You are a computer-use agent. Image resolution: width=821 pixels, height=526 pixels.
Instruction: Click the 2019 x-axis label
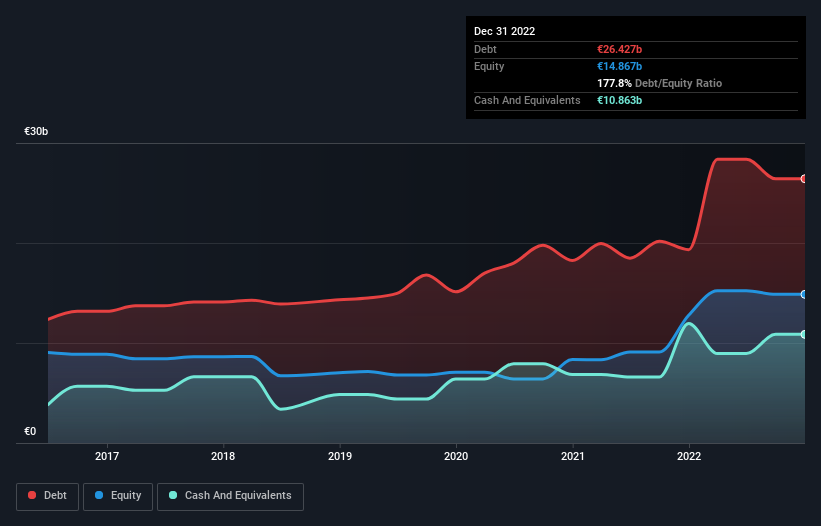tap(340, 456)
